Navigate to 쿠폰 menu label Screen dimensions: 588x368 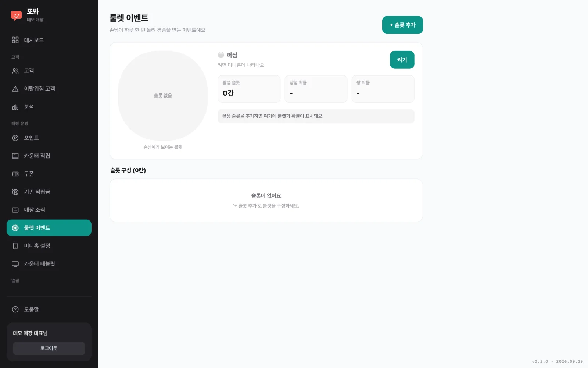tap(29, 174)
